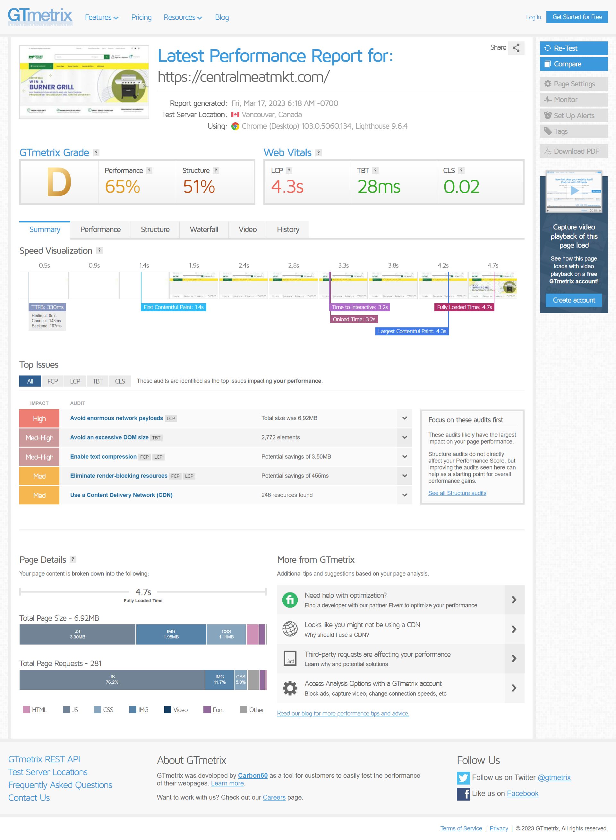Screen dimensions: 616x840
Task: Open the Structure tab
Action: [x=155, y=230]
